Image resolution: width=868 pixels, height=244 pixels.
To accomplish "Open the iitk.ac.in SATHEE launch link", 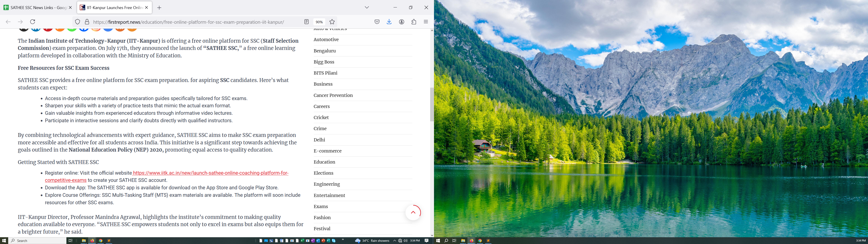I will (x=166, y=177).
